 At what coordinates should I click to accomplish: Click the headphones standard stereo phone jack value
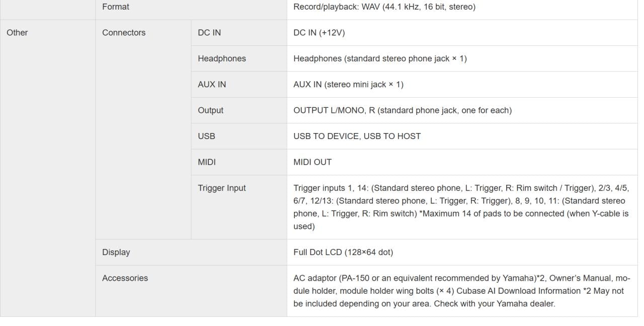[380, 58]
